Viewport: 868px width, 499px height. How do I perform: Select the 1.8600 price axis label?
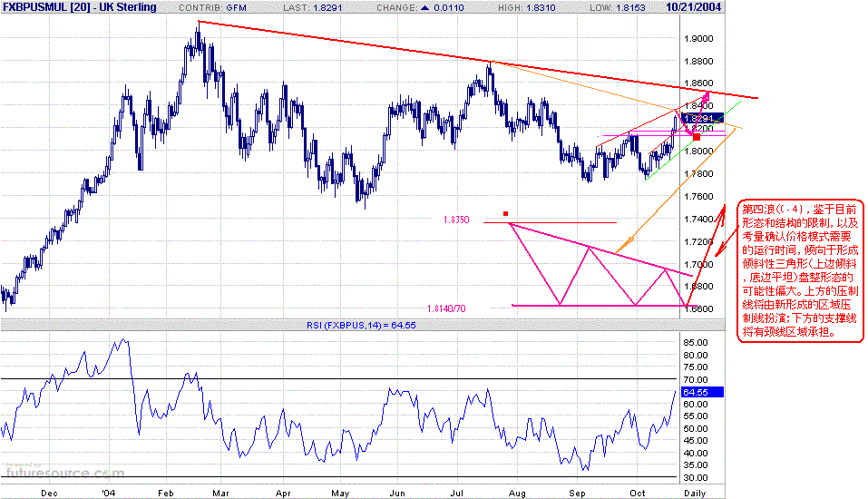coord(698,83)
